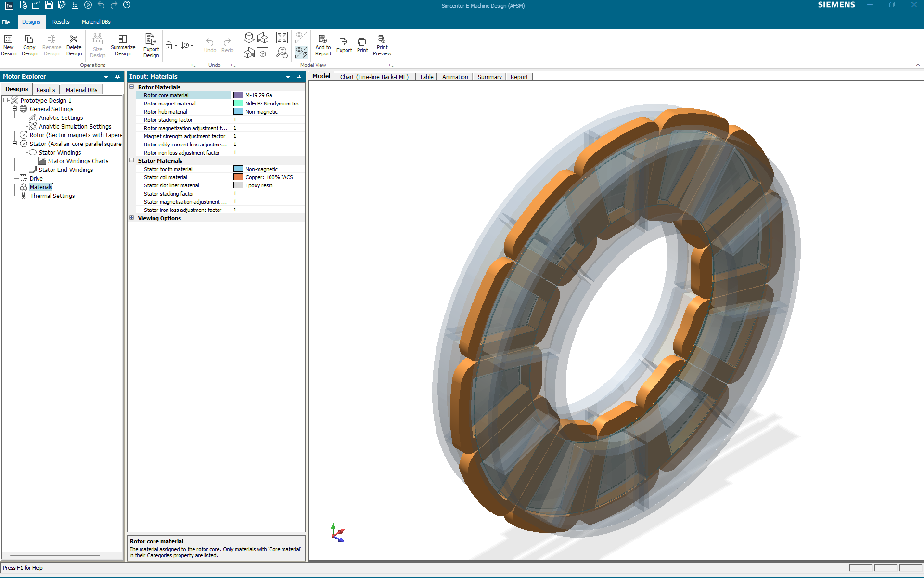
Task: Expand the Viewing Options section
Action: (x=132, y=218)
